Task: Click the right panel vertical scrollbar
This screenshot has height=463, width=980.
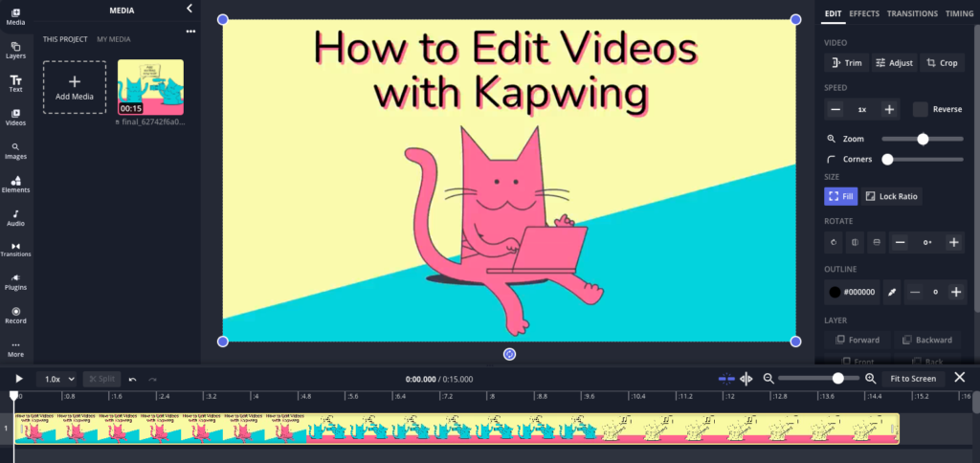Action: [976, 167]
